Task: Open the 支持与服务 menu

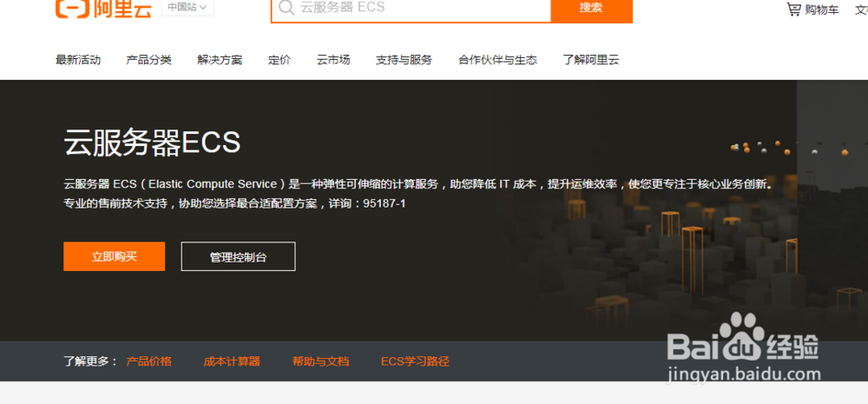Action: point(404,60)
